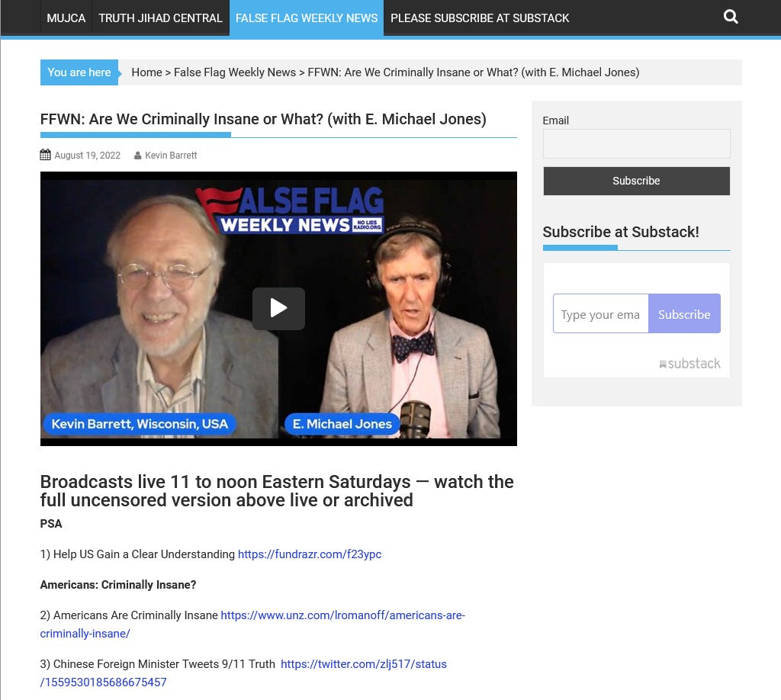
Task: Go to Home in the breadcrumb
Action: [x=146, y=72]
